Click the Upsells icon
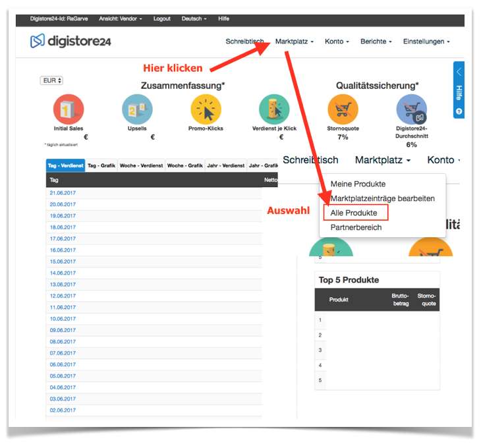Image resolution: width=481 pixels, height=448 pixels. point(137,109)
